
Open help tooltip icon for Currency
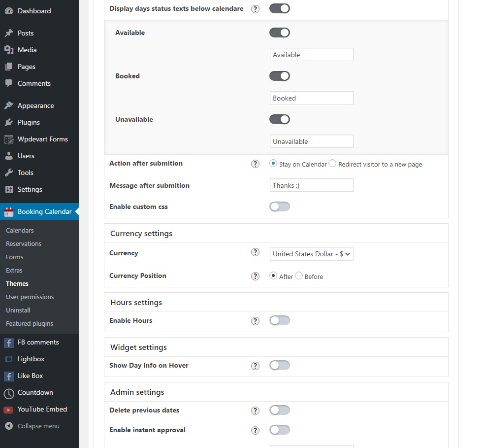click(x=255, y=253)
